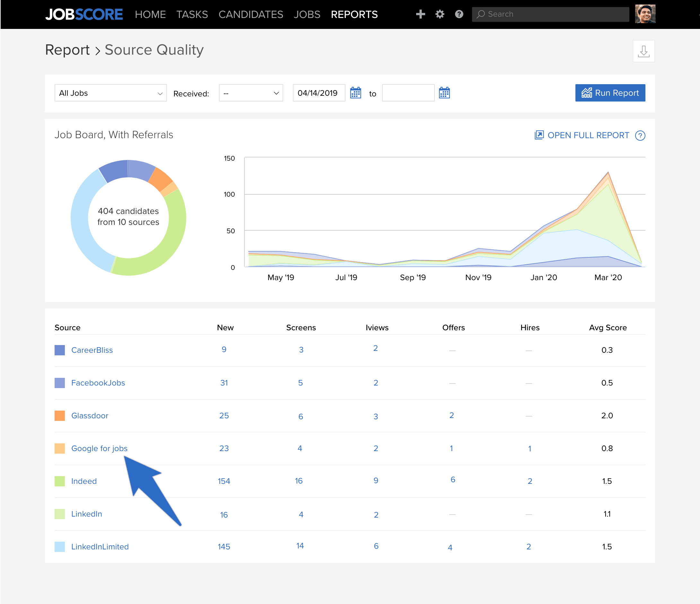
Task: Click FacebookJobs' 31 new candidates
Action: pyautogui.click(x=224, y=383)
